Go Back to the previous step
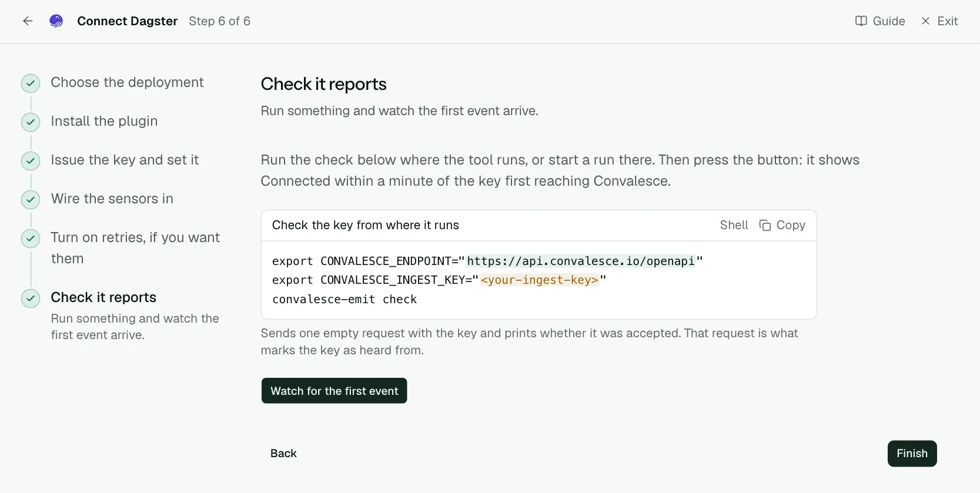The width and height of the screenshot is (980, 493). tap(283, 454)
